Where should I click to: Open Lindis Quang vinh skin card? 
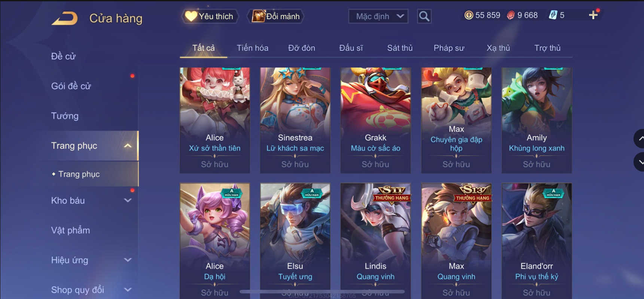click(375, 241)
